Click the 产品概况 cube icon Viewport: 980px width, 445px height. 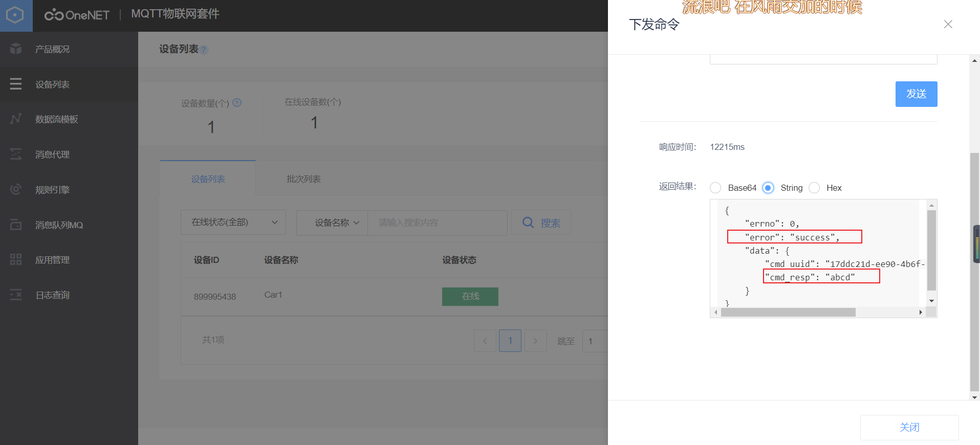coord(16,49)
